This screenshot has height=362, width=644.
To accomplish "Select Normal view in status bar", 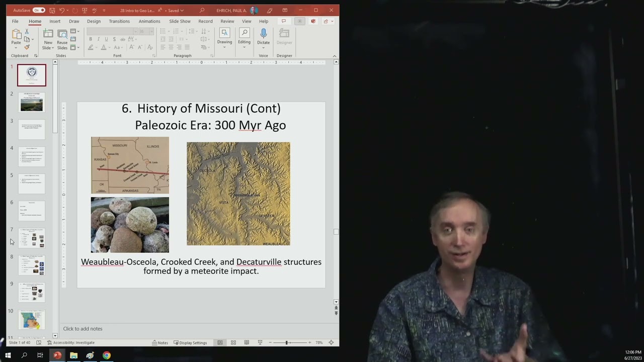I will coord(220,342).
